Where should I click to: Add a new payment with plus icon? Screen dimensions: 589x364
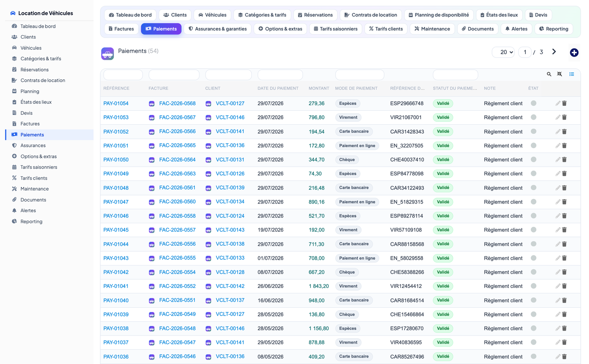pyautogui.click(x=574, y=53)
